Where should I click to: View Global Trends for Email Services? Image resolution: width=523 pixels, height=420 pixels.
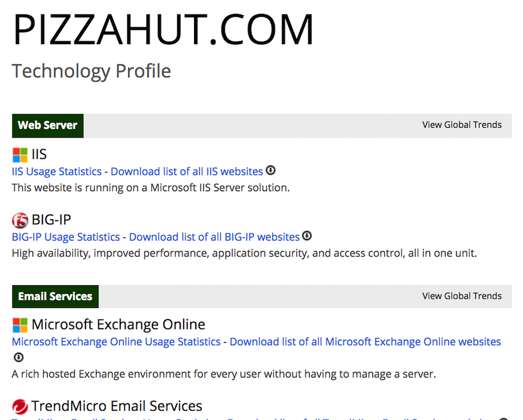[x=462, y=296]
